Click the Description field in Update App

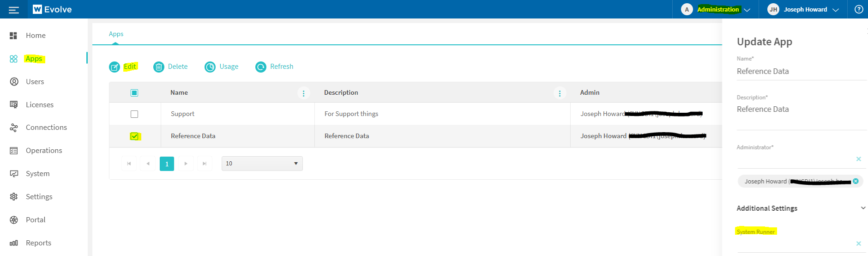pyautogui.click(x=802, y=115)
